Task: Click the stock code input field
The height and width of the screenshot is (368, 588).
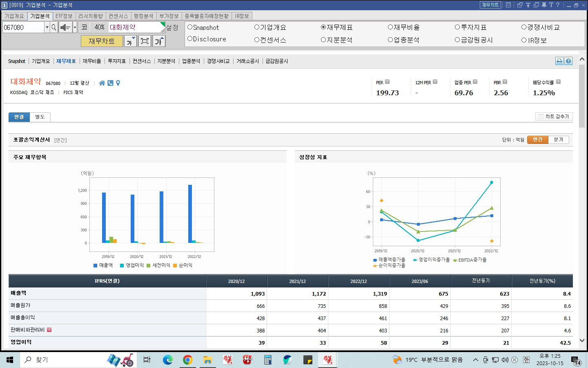Action: (23, 27)
